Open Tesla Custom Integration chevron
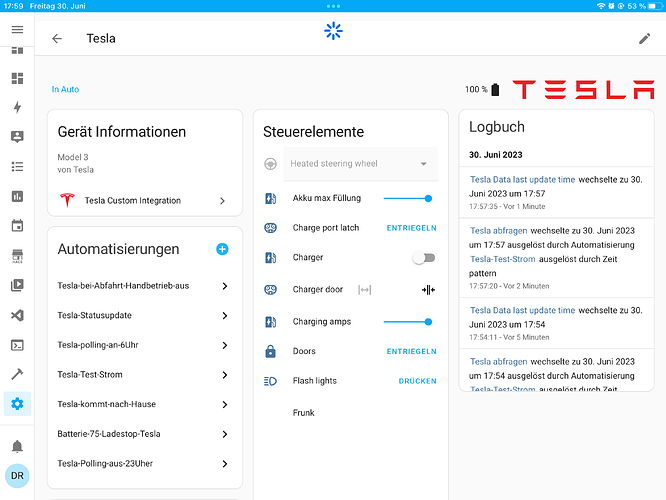Viewport: 666px width, 500px height. pyautogui.click(x=223, y=201)
